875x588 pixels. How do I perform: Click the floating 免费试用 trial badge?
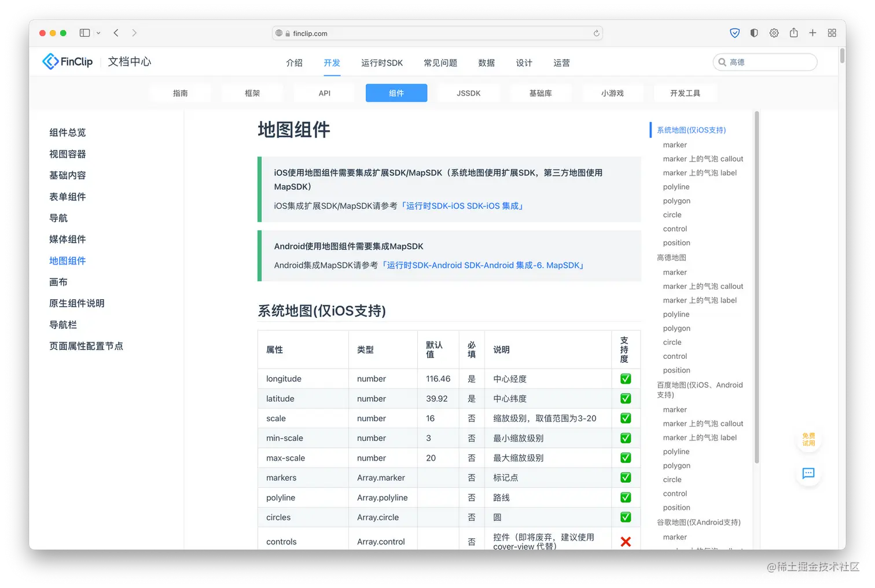[x=808, y=440]
